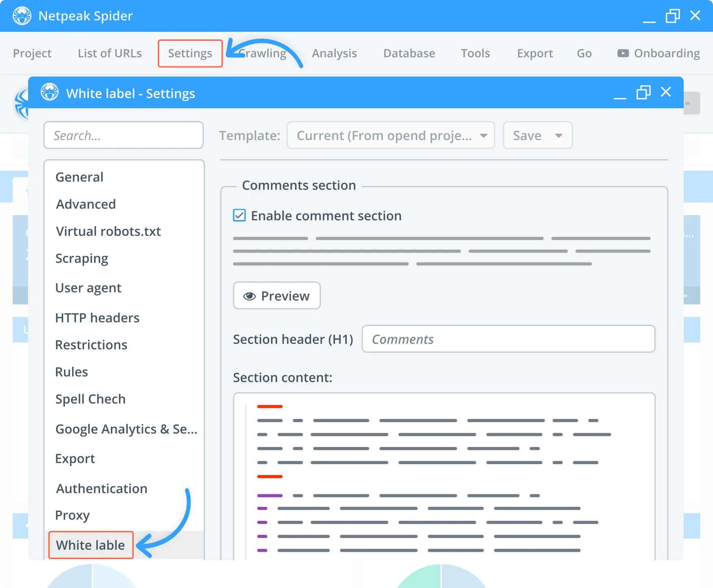Select Virtual robots.txt category
Viewport: 713px width, 588px height.
coord(108,231)
